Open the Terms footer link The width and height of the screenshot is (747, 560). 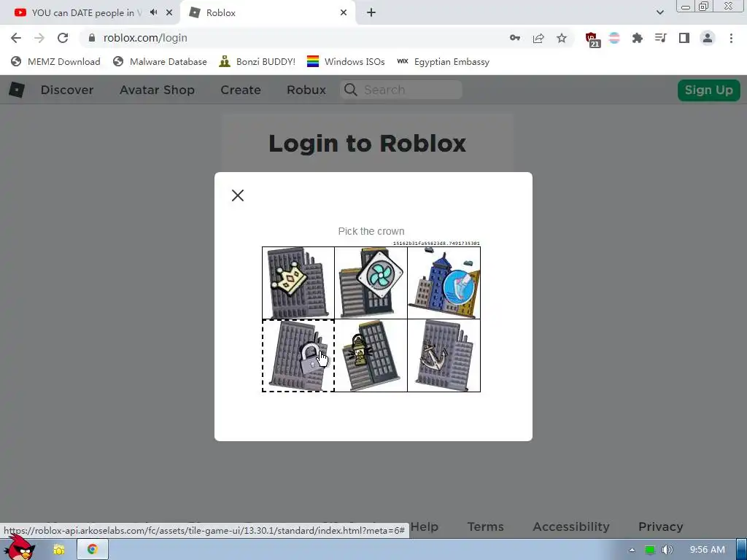tap(485, 526)
